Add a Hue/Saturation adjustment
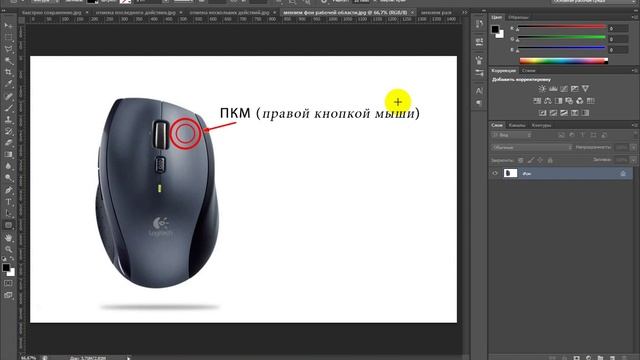The height and width of the screenshot is (360, 640). pyautogui.click(x=537, y=101)
